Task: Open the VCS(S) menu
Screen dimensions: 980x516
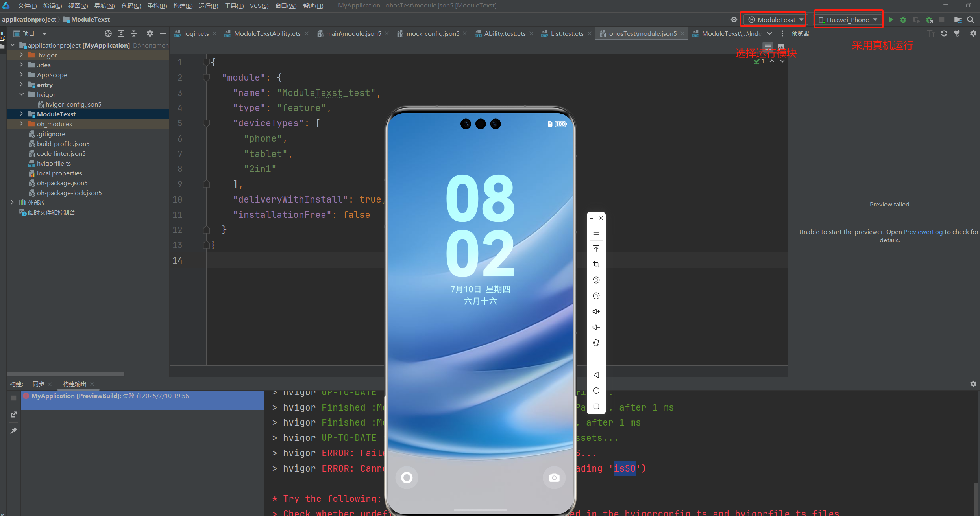Action: click(259, 6)
